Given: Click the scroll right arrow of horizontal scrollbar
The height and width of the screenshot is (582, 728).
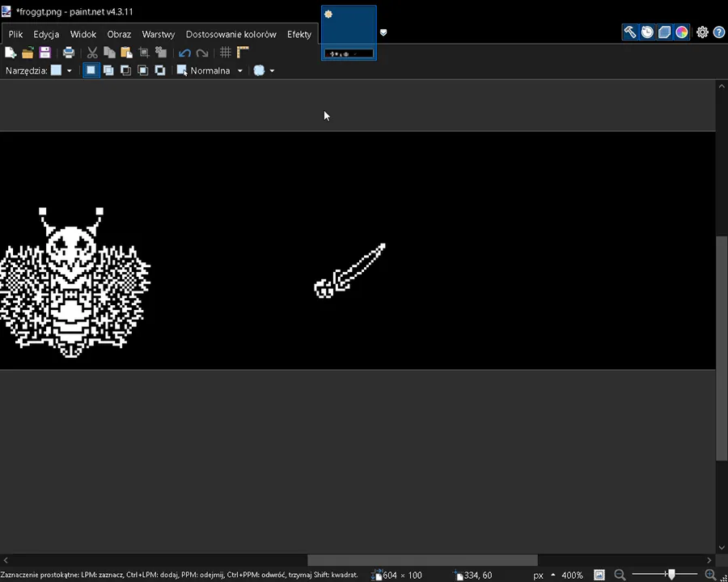Looking at the screenshot, I should point(709,560).
